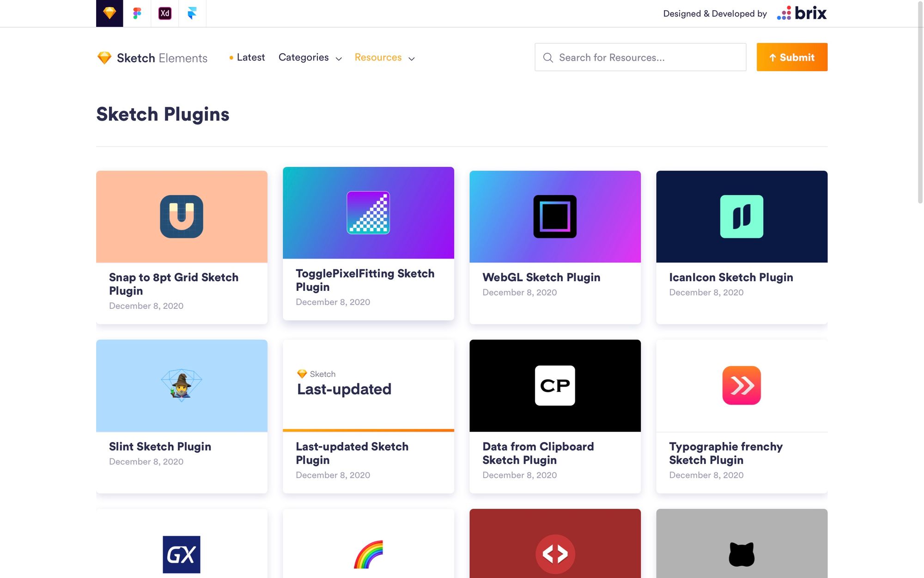Screen dimensions: 924x578
Task: Click the Designed & Developed by text
Action: click(715, 13)
